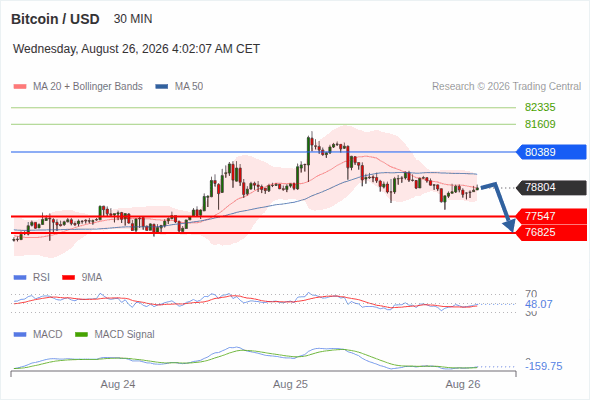
Task: Click the 81609 resistance level label
Action: pyautogui.click(x=540, y=124)
